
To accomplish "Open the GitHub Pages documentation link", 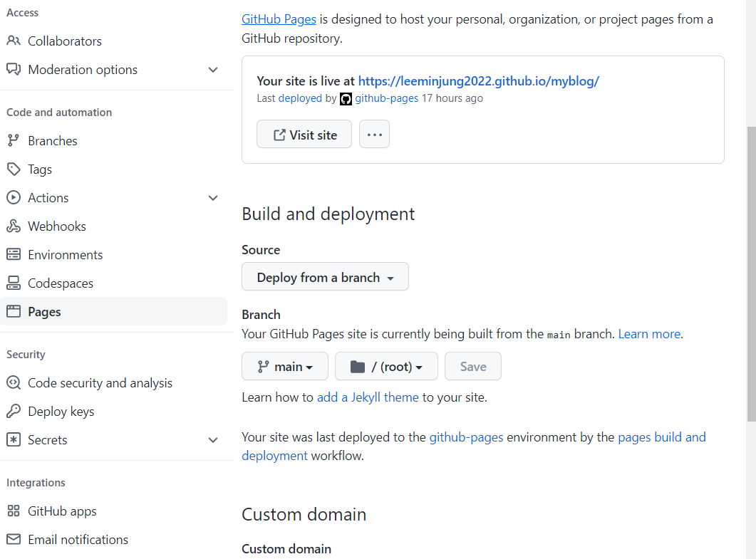I will [x=279, y=19].
